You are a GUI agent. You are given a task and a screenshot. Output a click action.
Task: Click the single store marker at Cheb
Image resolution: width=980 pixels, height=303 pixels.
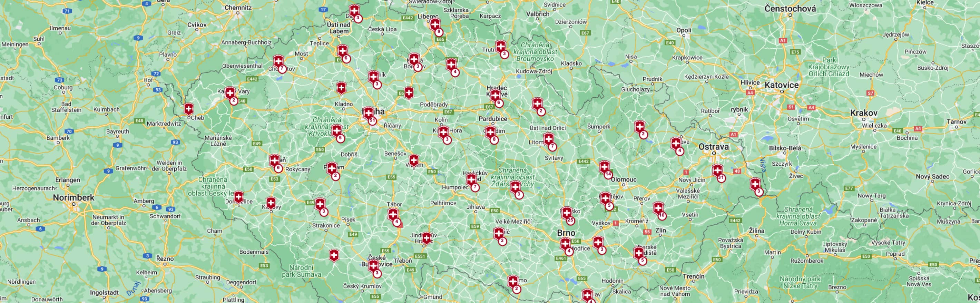[x=189, y=109]
